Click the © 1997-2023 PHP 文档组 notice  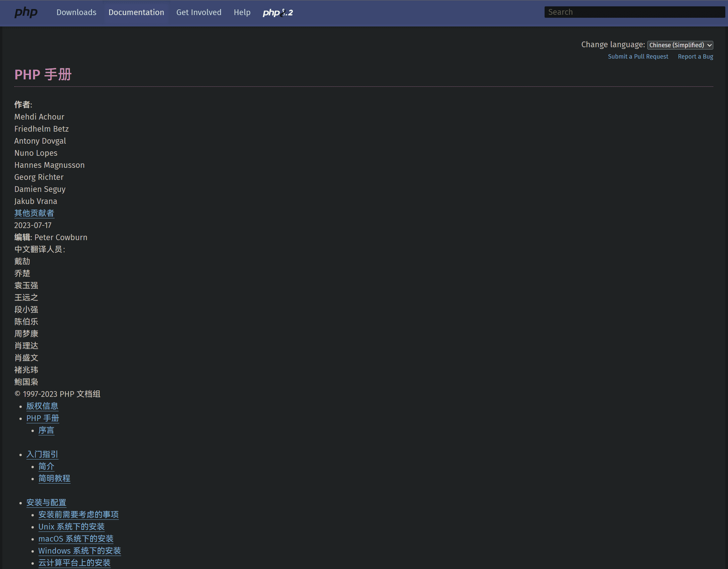(x=57, y=394)
